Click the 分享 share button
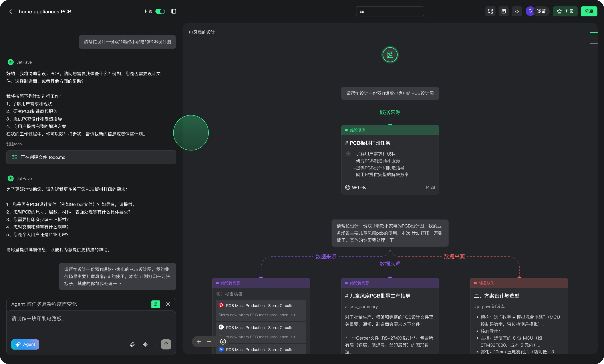Viewport: 604px width, 364px height. 589,11
